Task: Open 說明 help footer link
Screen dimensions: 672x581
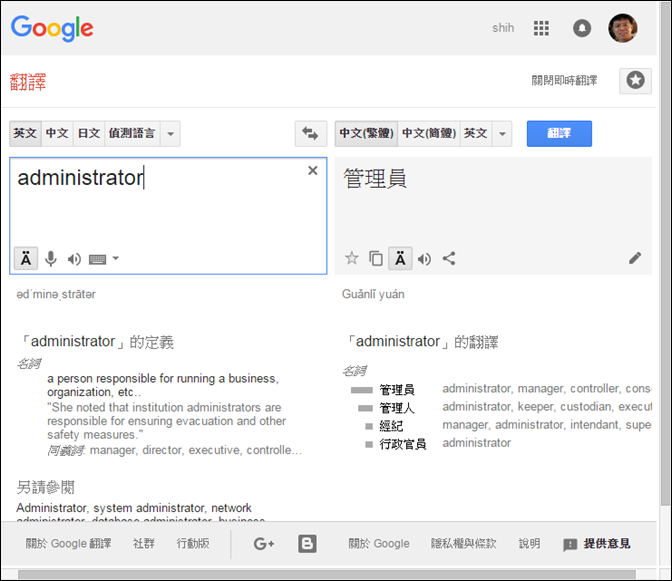Action: click(529, 544)
